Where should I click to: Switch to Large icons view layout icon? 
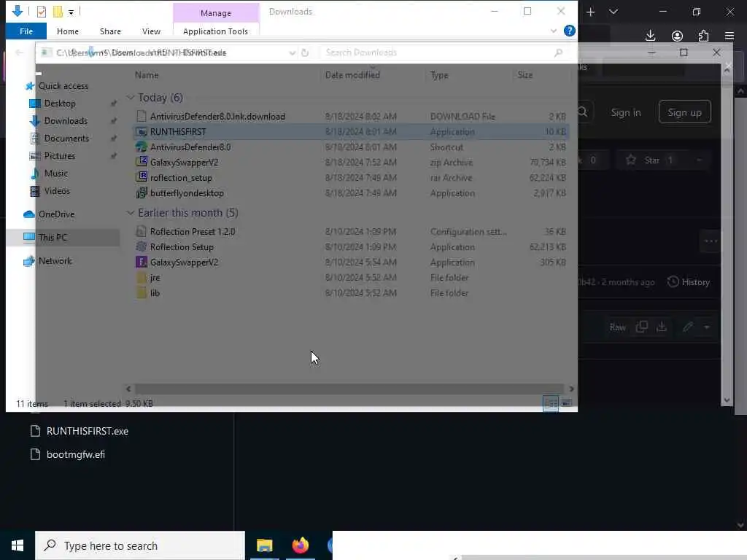click(566, 403)
